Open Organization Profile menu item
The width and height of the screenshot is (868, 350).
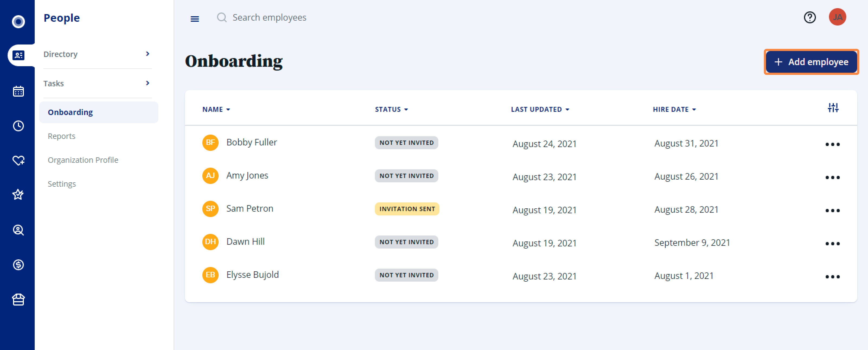pos(83,160)
